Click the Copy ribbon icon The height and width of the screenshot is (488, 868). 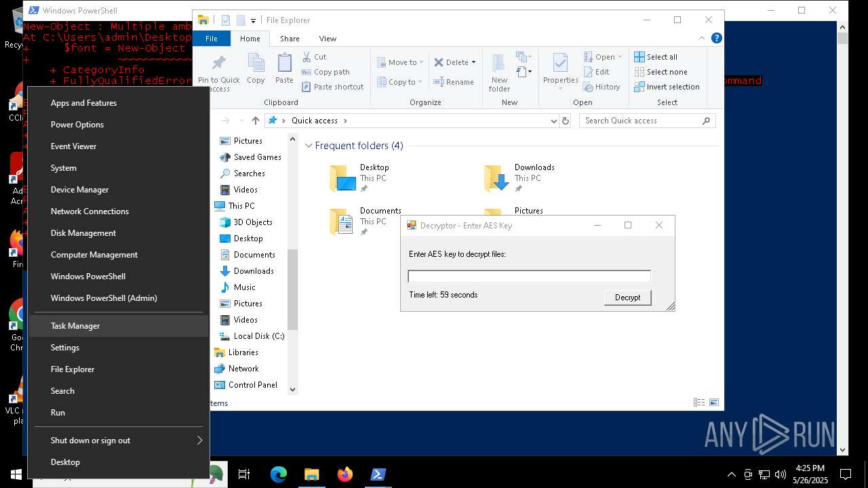(x=256, y=69)
